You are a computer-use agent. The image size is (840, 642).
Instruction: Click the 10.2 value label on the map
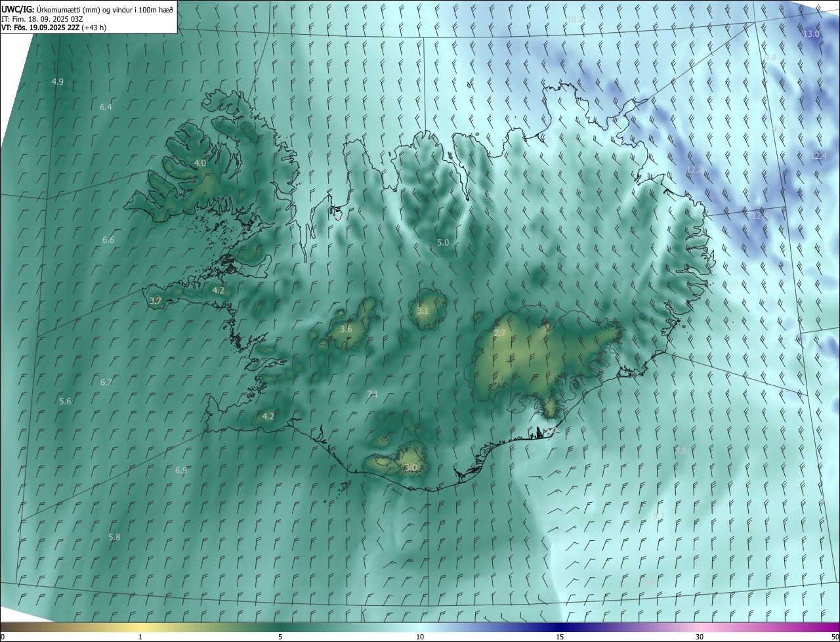(575, 20)
